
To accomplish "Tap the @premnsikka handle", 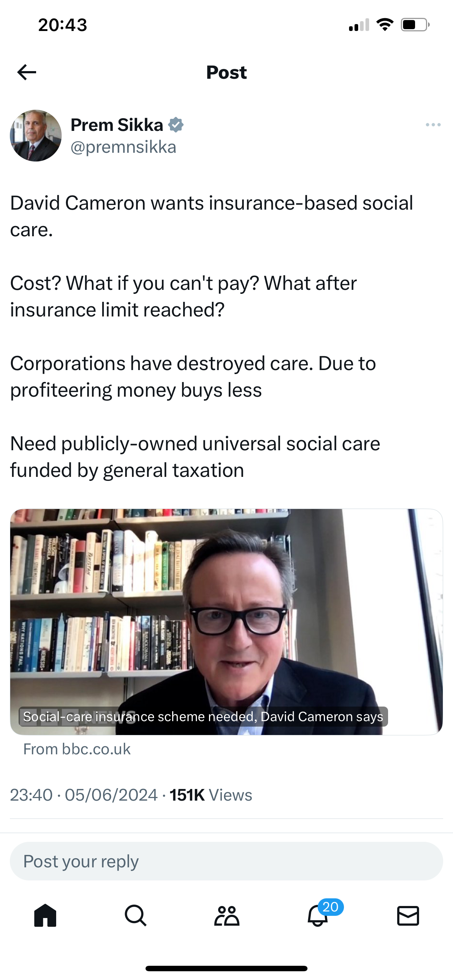I will pos(123,147).
